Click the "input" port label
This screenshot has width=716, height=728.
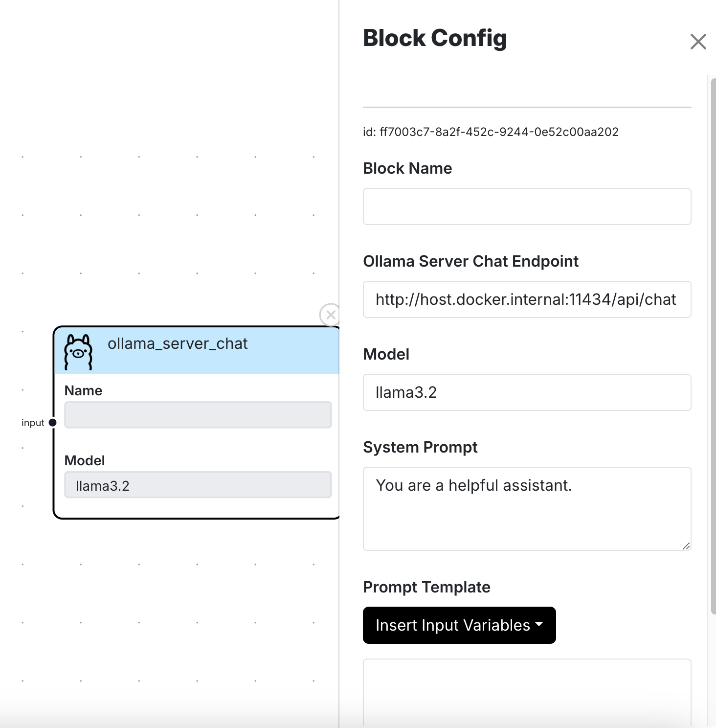coord(33,423)
